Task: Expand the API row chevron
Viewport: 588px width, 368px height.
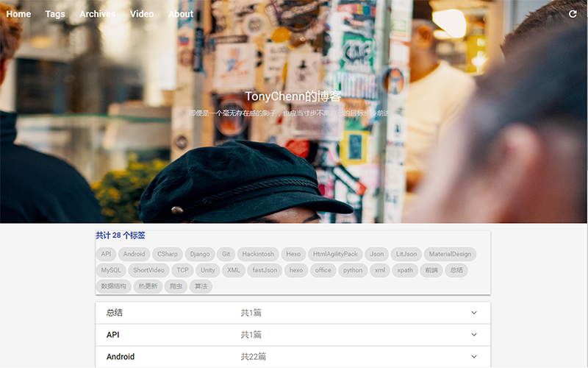Action: (474, 335)
